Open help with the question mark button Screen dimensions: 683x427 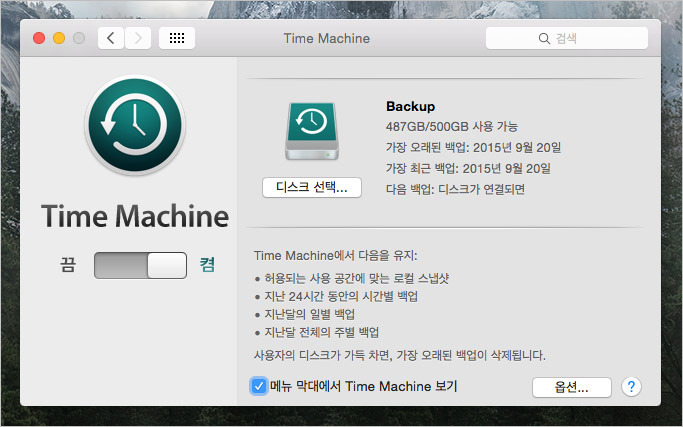tap(631, 386)
